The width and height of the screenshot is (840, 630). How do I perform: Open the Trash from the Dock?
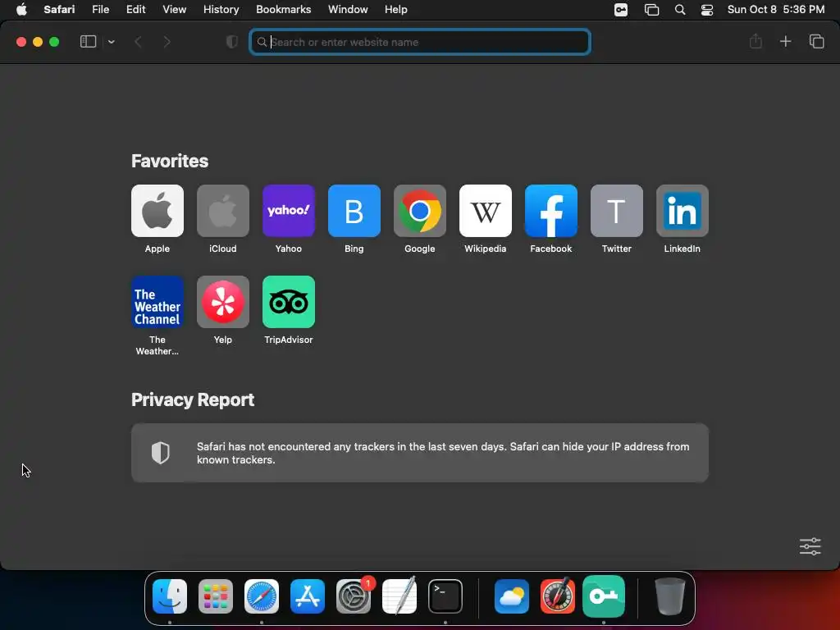(669, 596)
